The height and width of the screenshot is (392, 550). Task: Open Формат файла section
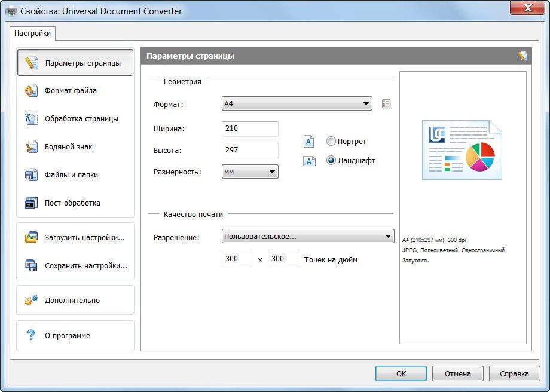75,90
